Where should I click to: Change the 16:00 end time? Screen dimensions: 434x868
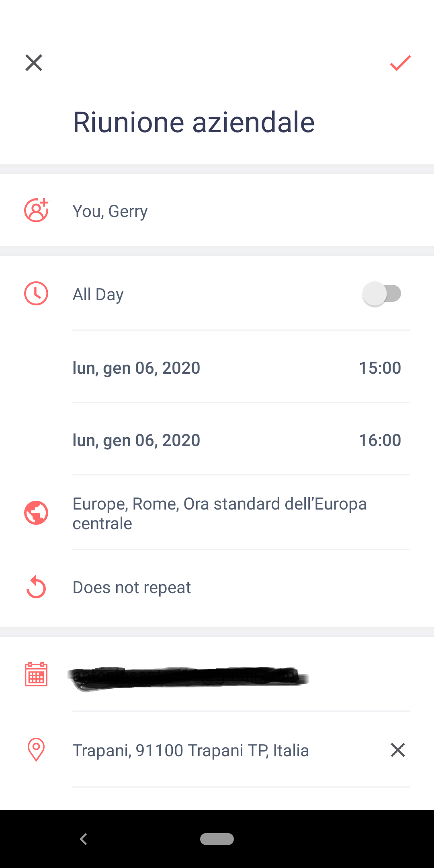(x=380, y=440)
